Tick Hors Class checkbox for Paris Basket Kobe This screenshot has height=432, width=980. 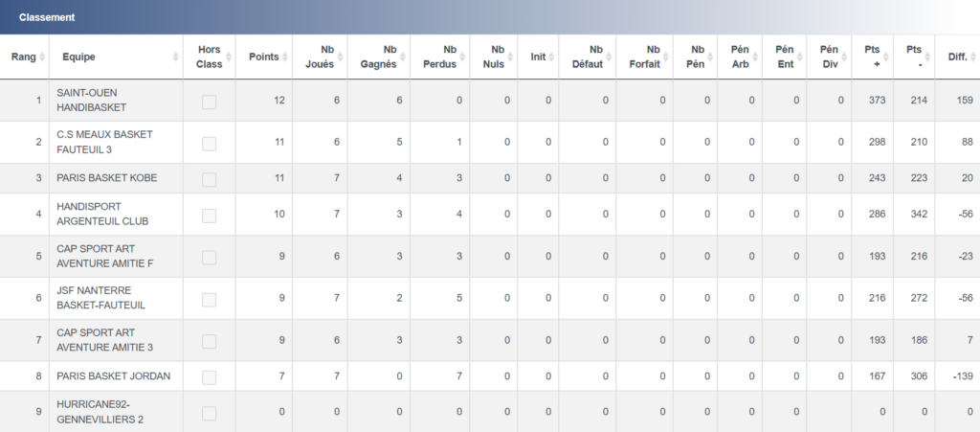[x=209, y=178]
